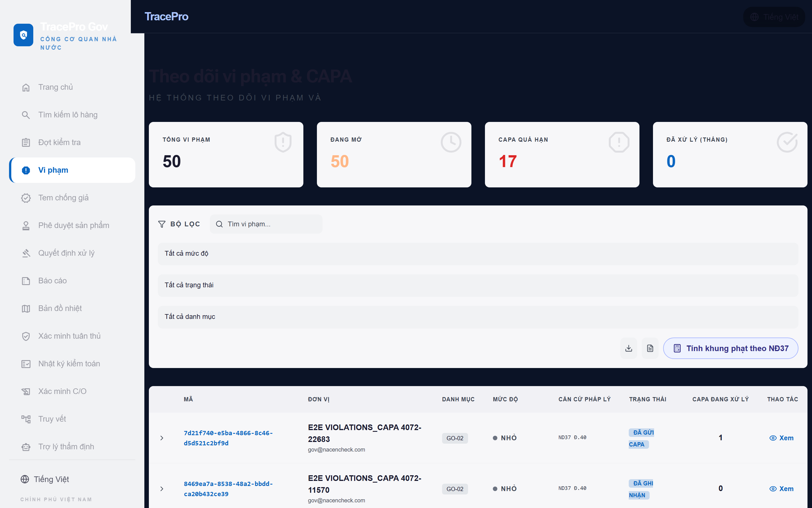Click the TracePro Gov shield logo
Screen dimensions: 812x508
point(23,35)
